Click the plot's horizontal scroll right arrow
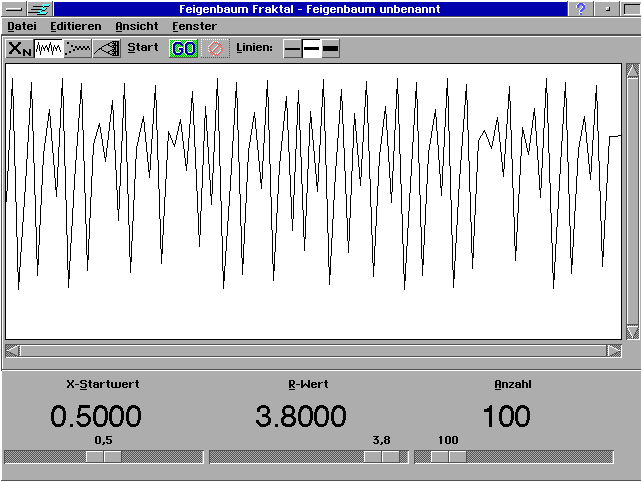 coord(614,351)
